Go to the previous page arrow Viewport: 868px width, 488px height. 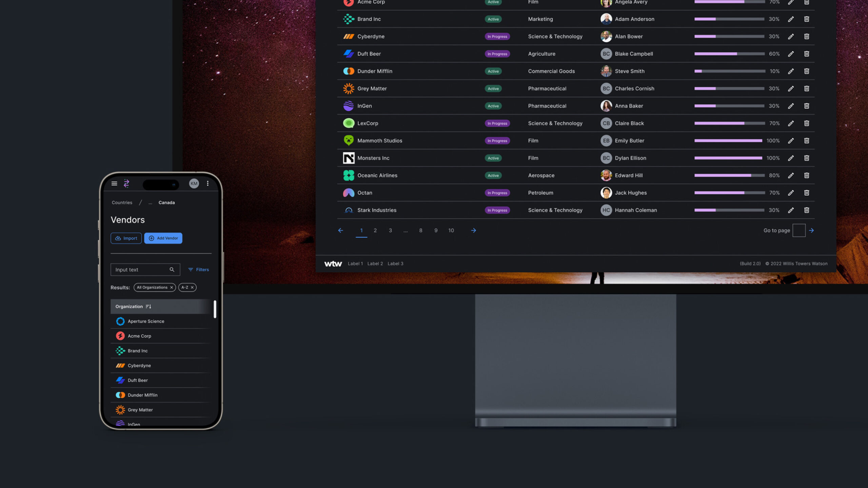click(340, 230)
